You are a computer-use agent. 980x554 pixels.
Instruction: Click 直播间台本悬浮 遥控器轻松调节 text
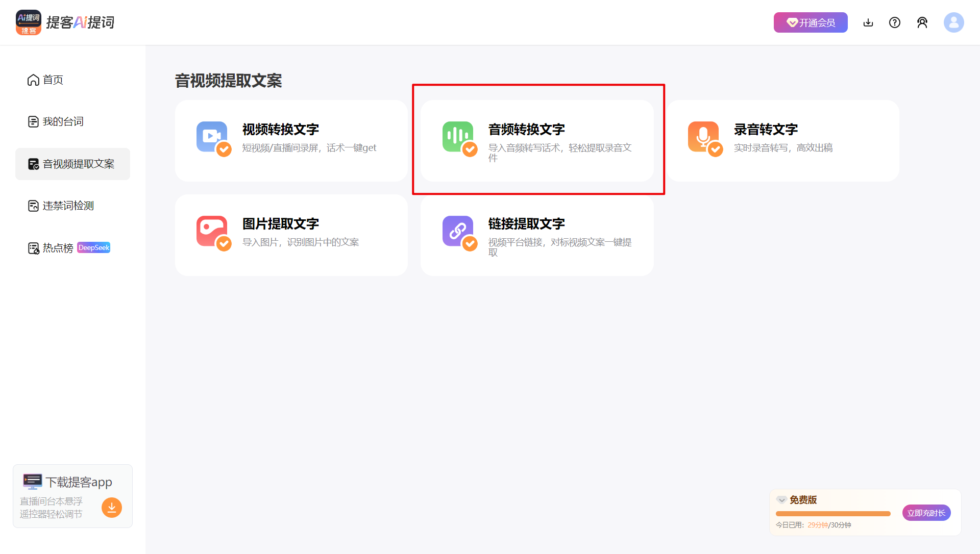(51, 508)
